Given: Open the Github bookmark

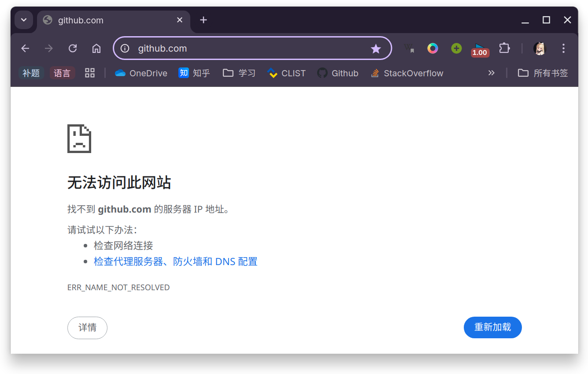Looking at the screenshot, I should [x=338, y=73].
